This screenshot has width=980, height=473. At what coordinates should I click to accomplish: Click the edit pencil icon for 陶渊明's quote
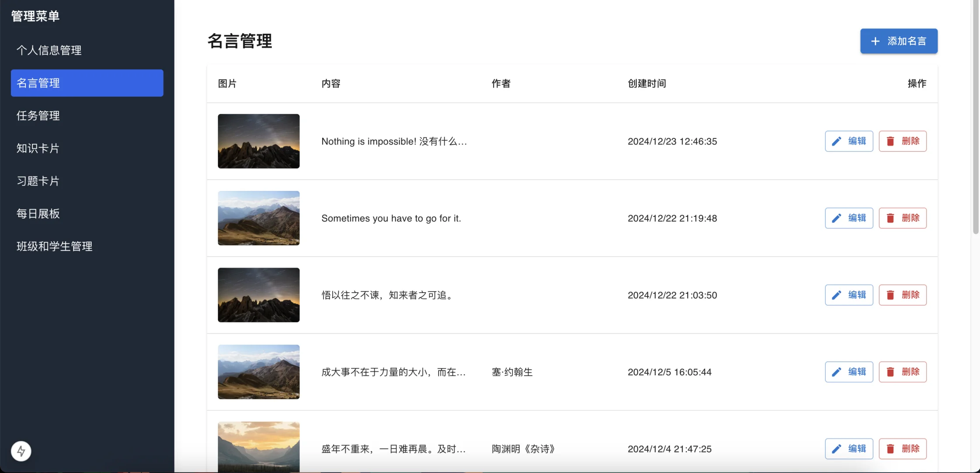pyautogui.click(x=838, y=448)
